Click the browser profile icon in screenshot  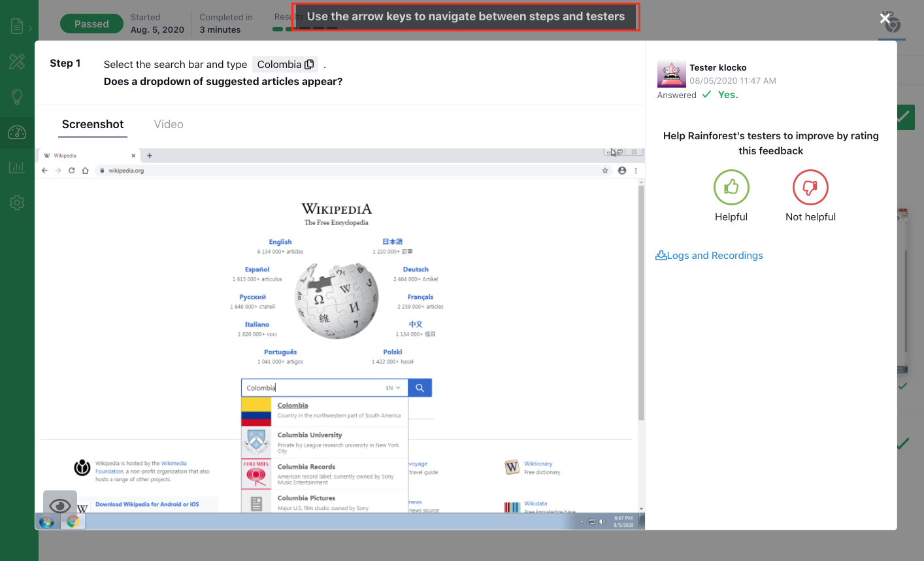[x=622, y=170]
